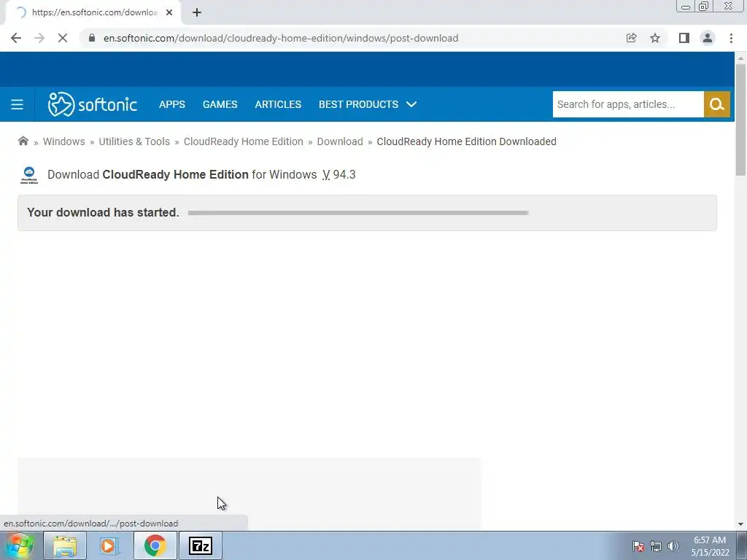Viewport: 747px width, 560px height.
Task: Open the Download breadcrumb link
Action: 340,141
